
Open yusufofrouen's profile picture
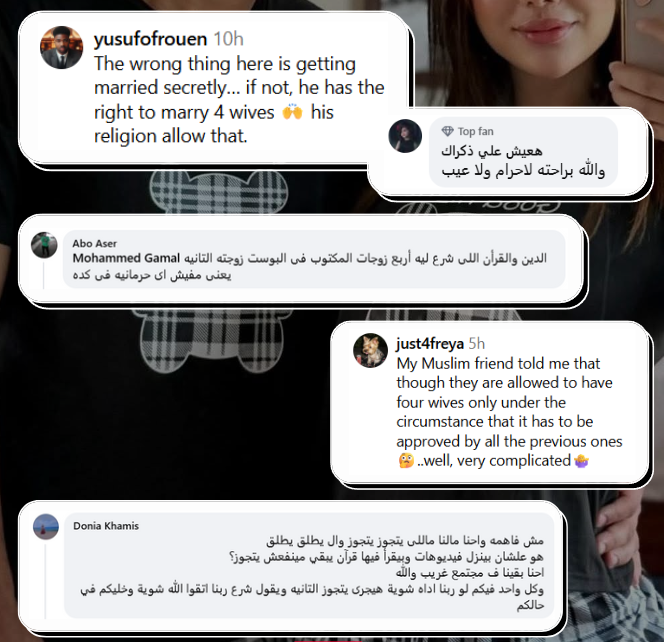pyautogui.click(x=61, y=47)
